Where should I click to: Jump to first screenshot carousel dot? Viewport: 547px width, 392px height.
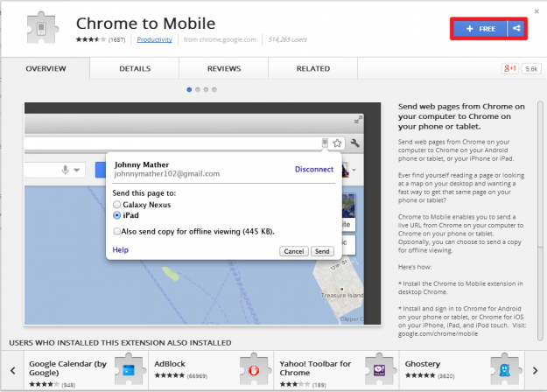pos(189,89)
